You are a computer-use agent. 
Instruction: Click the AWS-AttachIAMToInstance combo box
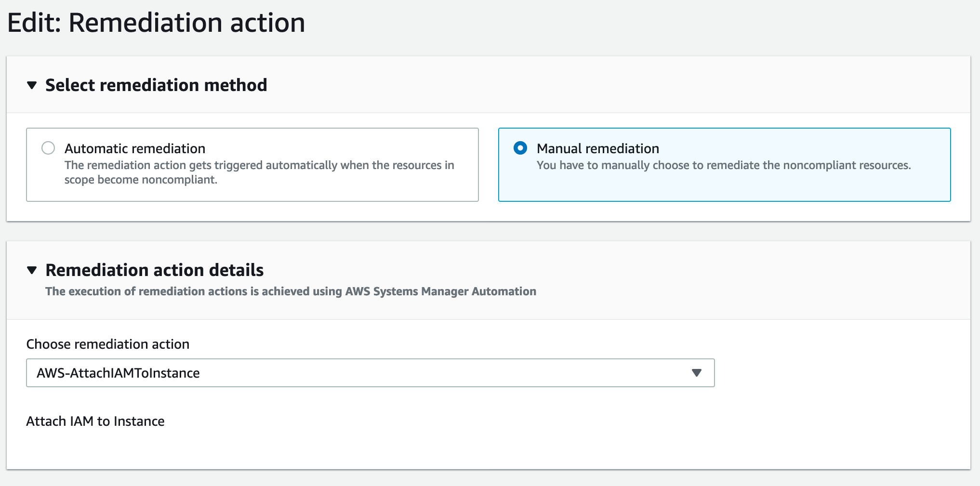pos(370,373)
